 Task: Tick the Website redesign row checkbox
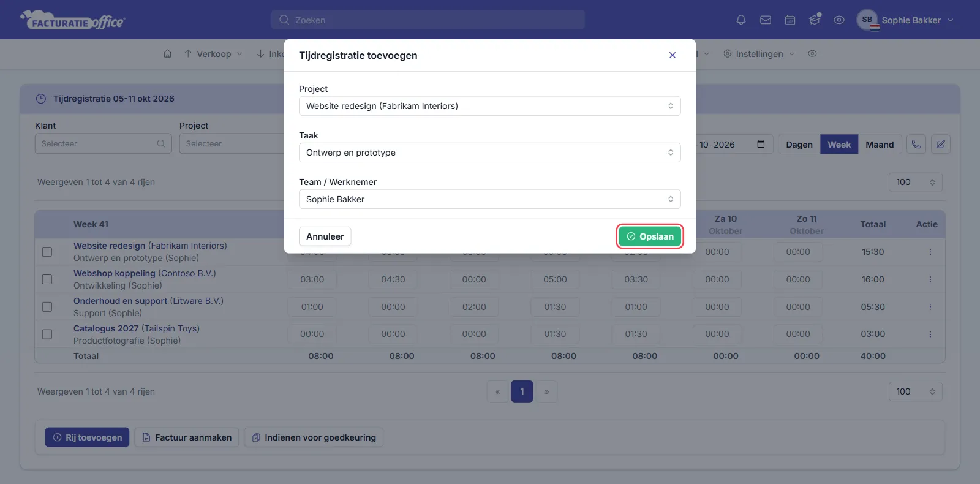pyautogui.click(x=47, y=252)
